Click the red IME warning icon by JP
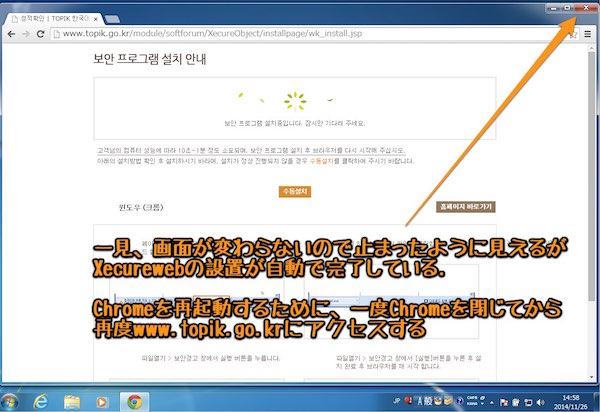Viewport: 600px width, 412px height. point(408,401)
